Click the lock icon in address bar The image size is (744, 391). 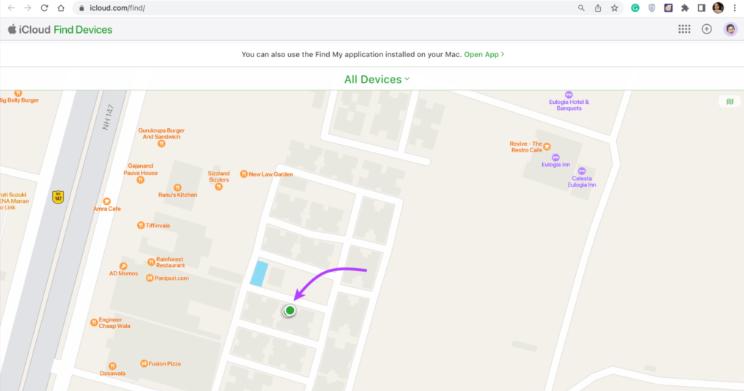(82, 8)
